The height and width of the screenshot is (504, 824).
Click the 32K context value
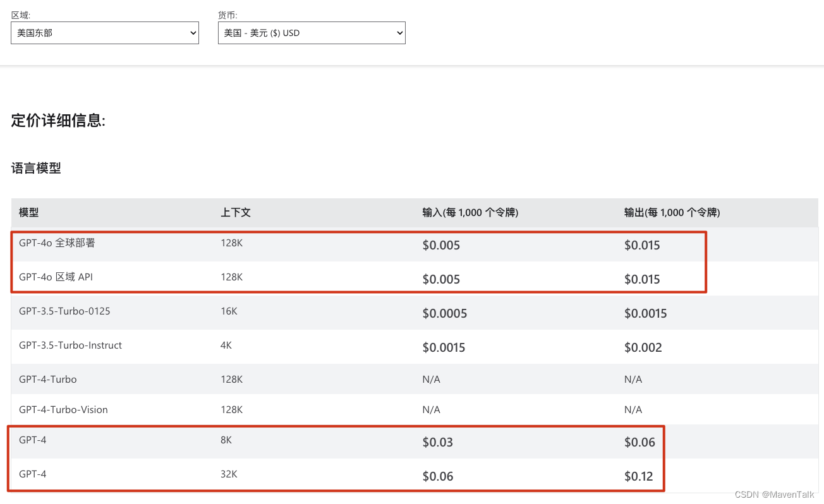[229, 474]
